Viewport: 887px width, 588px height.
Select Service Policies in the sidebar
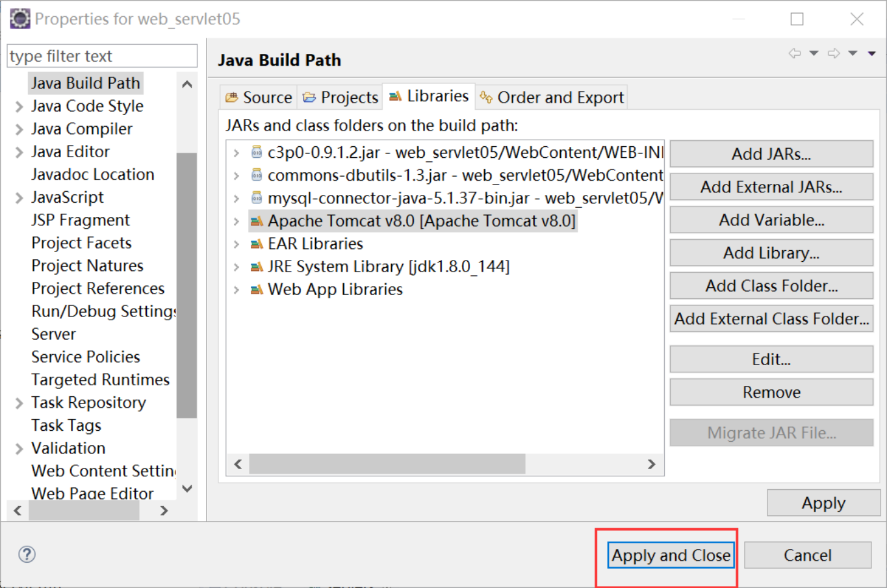point(85,357)
